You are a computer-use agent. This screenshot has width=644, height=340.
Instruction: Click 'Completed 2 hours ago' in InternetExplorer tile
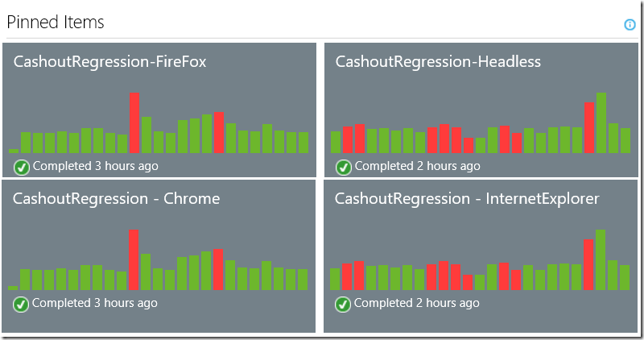[417, 303]
